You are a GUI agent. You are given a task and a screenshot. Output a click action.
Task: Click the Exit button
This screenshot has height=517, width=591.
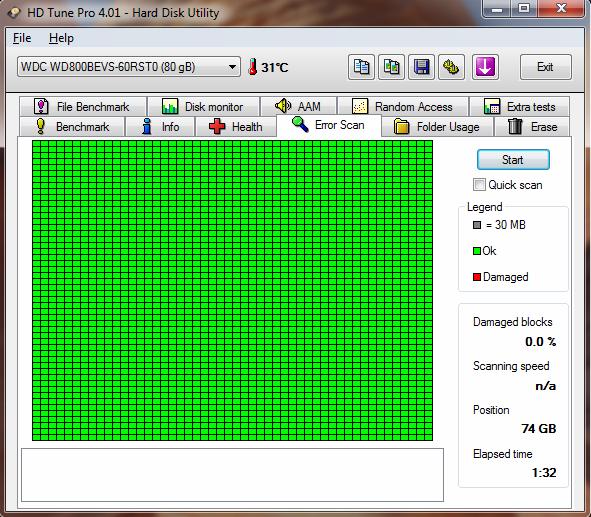coord(545,67)
